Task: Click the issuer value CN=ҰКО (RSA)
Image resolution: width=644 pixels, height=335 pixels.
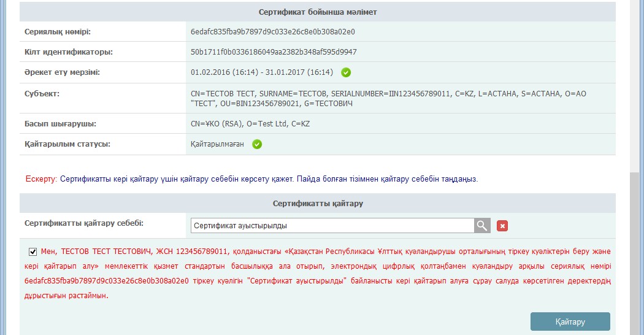Action: point(250,124)
